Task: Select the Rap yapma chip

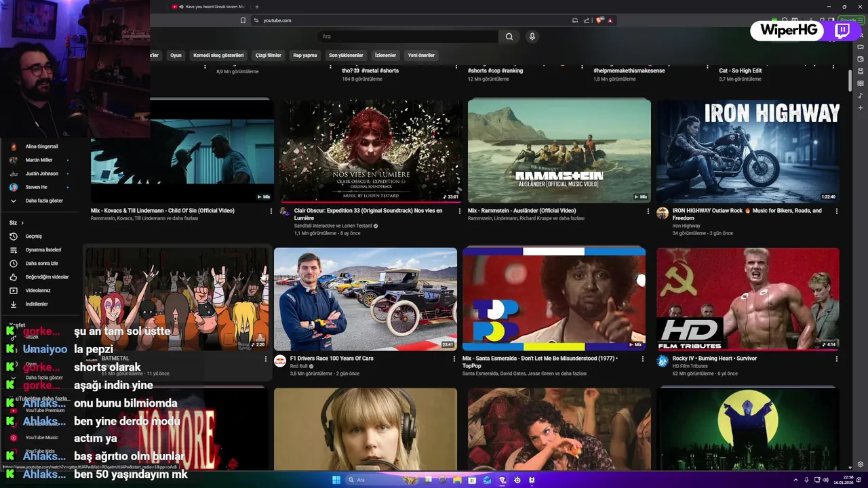Action: [x=305, y=56]
